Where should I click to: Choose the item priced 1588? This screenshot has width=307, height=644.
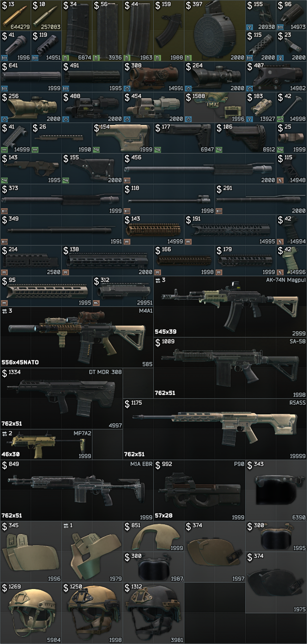(214, 107)
